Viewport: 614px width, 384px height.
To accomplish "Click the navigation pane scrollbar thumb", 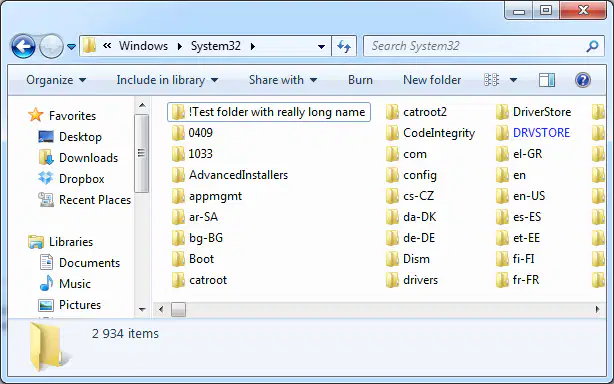I will [141, 153].
